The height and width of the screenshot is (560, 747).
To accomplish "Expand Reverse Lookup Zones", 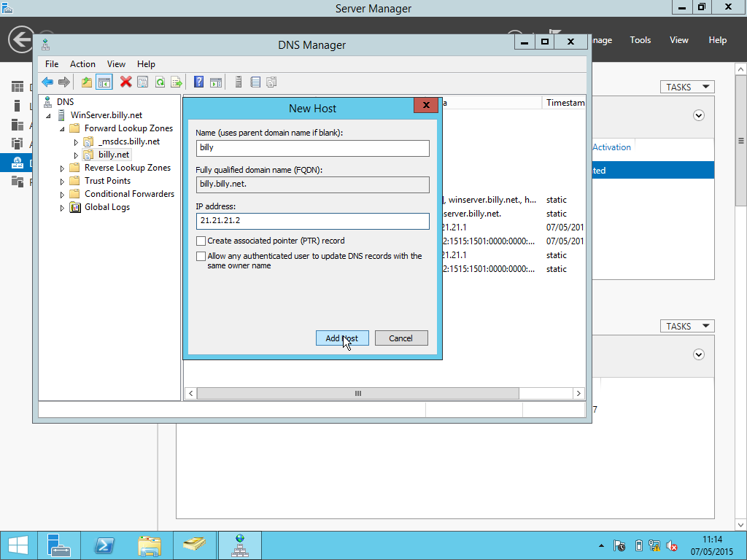I will coord(62,168).
